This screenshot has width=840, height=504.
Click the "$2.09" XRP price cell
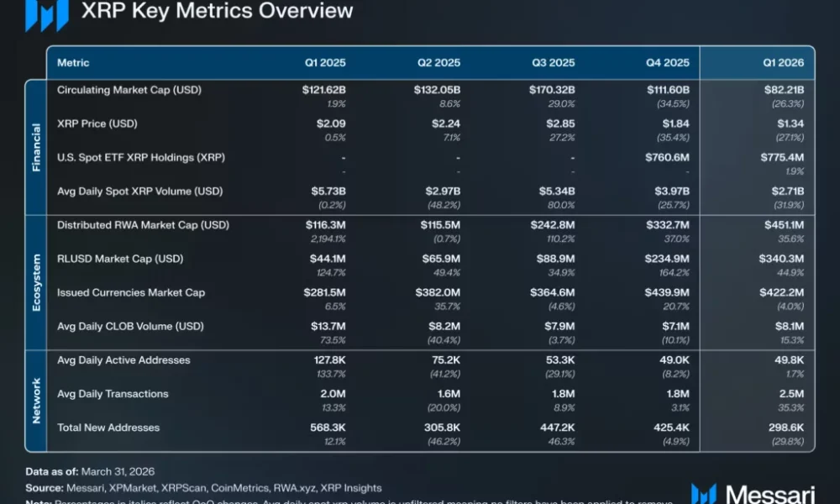(x=330, y=123)
